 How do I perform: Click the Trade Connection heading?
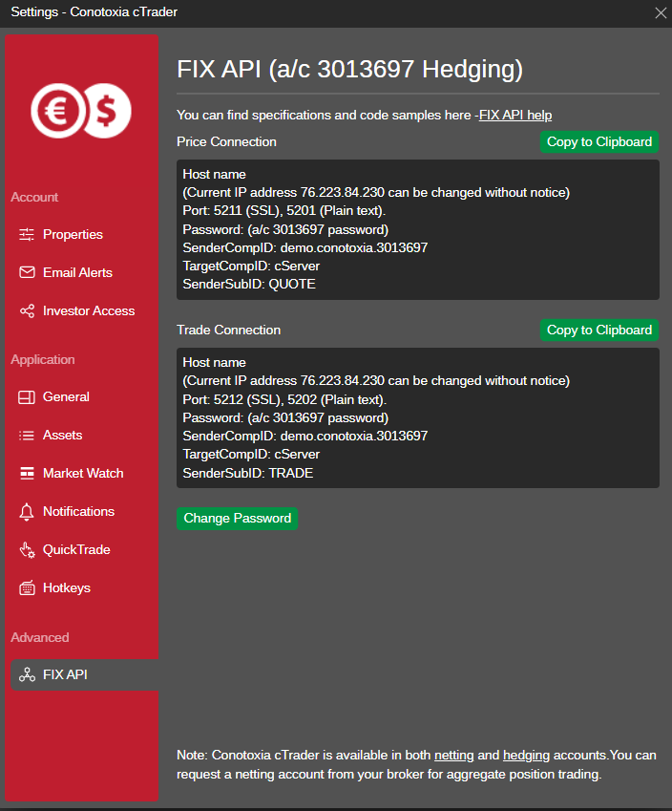pyautogui.click(x=228, y=330)
